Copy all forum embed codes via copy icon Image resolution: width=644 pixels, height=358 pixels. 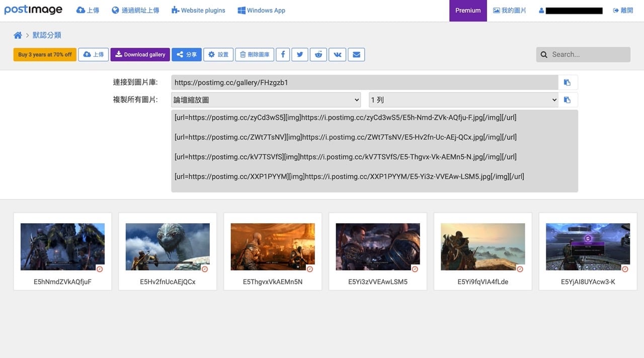(568, 100)
